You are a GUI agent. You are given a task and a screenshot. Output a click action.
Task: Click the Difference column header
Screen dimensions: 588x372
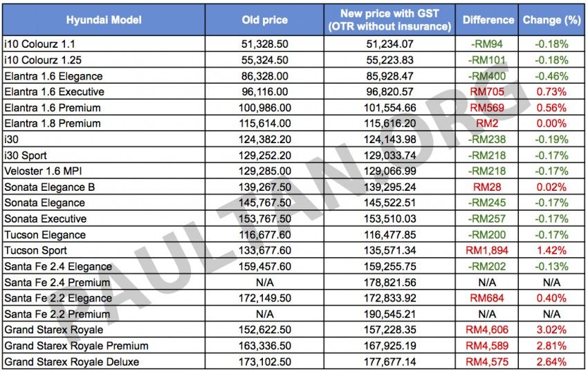coord(488,20)
